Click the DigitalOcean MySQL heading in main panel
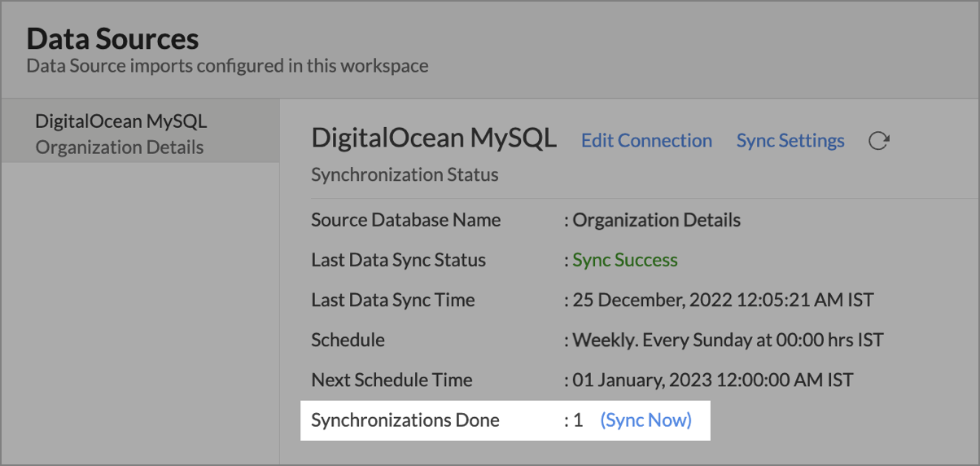The height and width of the screenshot is (466, 980). tap(433, 139)
